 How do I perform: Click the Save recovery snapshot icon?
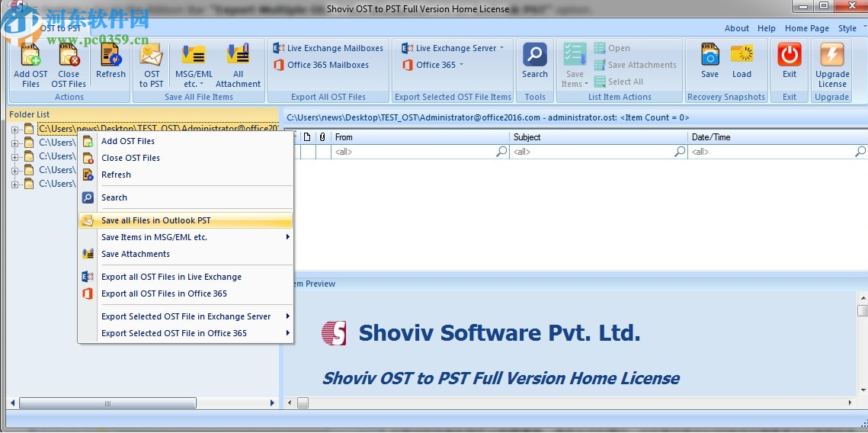709,61
